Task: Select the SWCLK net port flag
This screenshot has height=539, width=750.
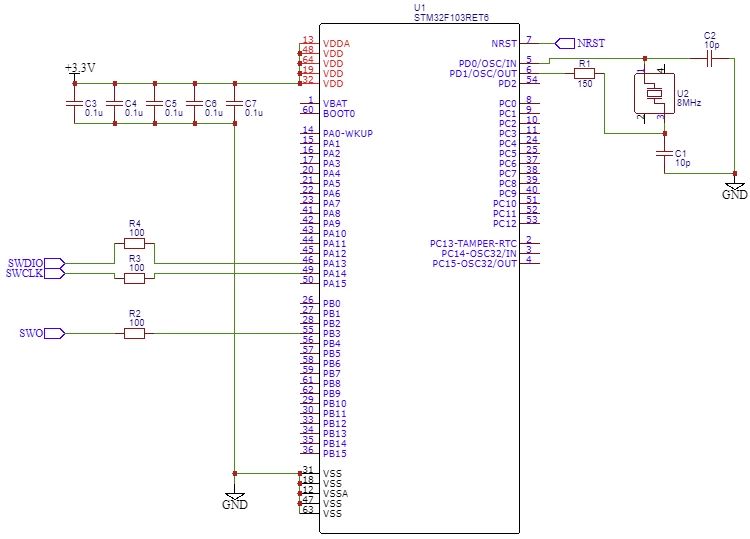Action: coord(55,274)
